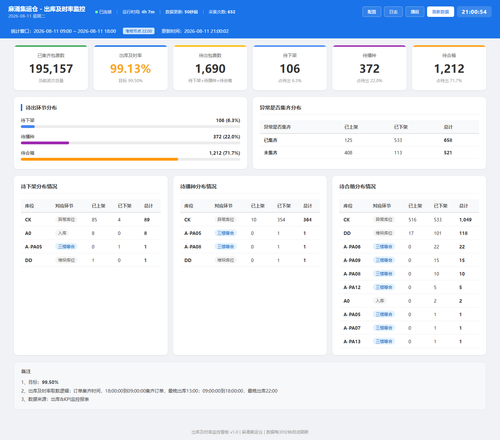Click the 待下架分布情况 panel title
Screen dimensions: 500x440
click(x=39, y=186)
